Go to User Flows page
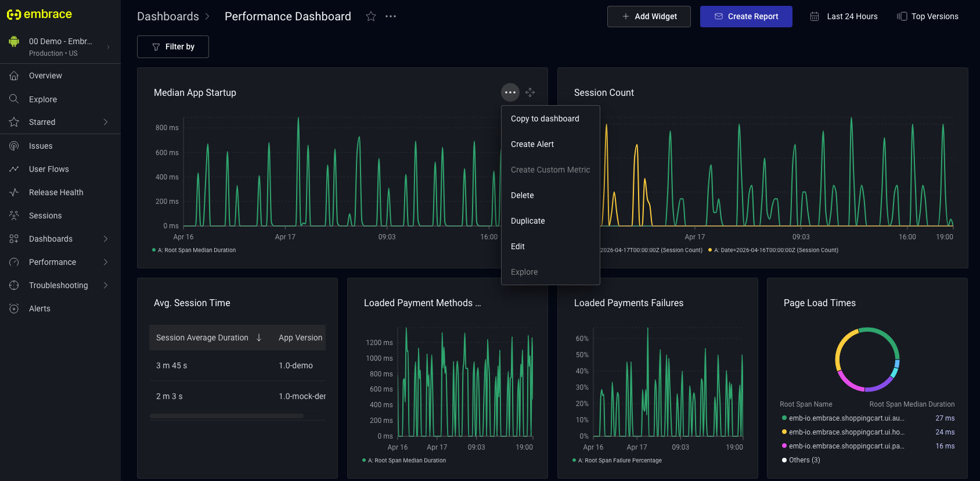980x481 pixels. [x=49, y=169]
